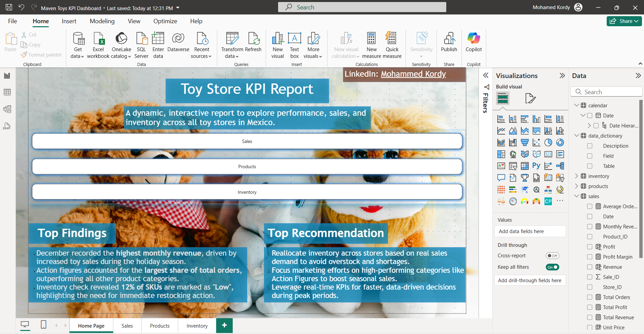Screen dimensions: 644x334
Task: Check the Field column checkbox
Action: (x=590, y=156)
